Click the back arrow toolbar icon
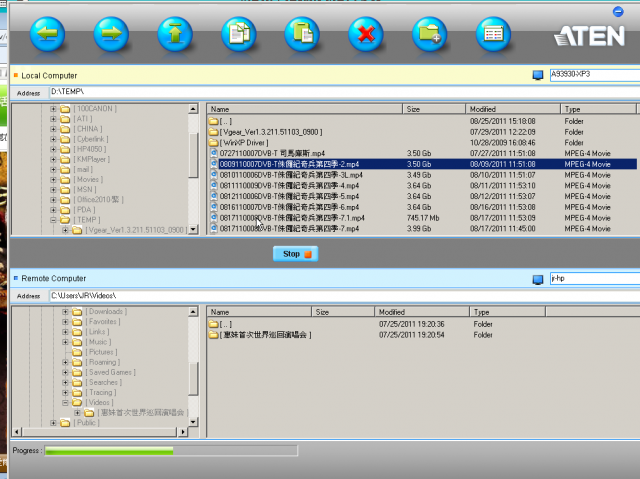 point(47,34)
